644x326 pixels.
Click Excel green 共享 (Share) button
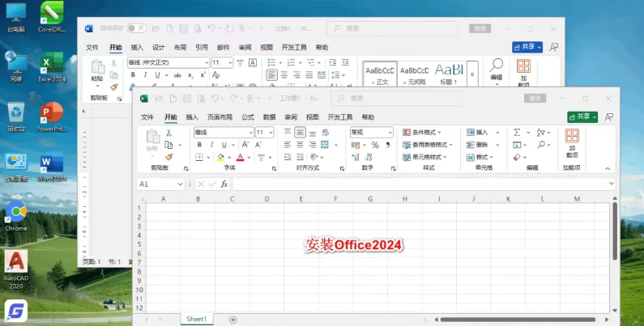coord(582,116)
